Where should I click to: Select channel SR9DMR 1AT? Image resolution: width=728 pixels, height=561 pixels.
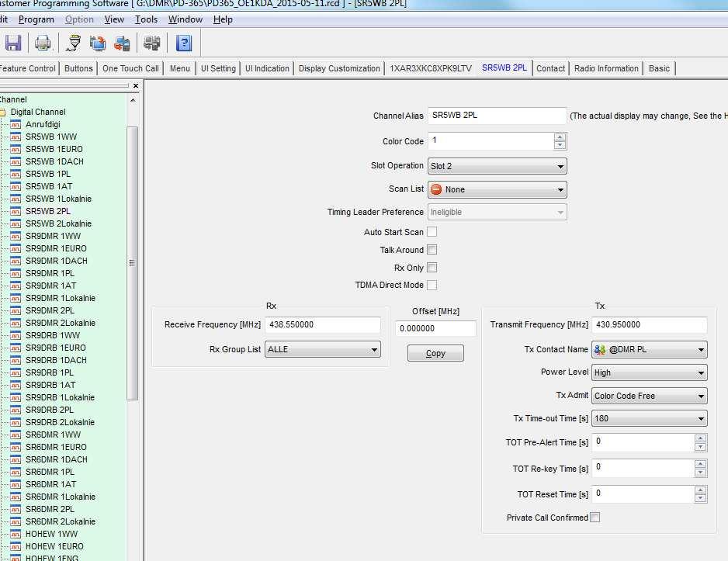(50, 286)
